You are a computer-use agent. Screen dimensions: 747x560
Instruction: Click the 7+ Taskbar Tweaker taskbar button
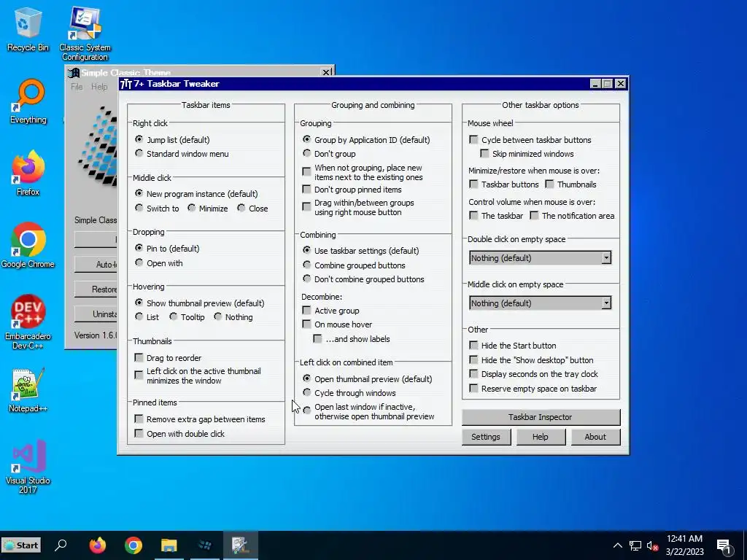(x=240, y=545)
